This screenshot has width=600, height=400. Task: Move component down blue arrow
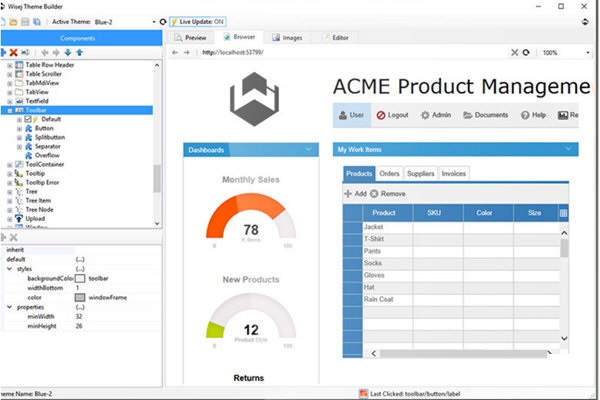pyautogui.click(x=68, y=52)
